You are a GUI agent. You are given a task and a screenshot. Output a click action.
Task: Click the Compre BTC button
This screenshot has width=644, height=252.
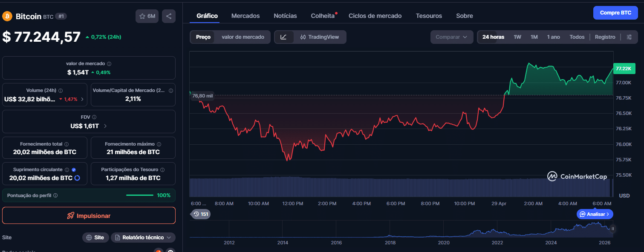pos(615,12)
